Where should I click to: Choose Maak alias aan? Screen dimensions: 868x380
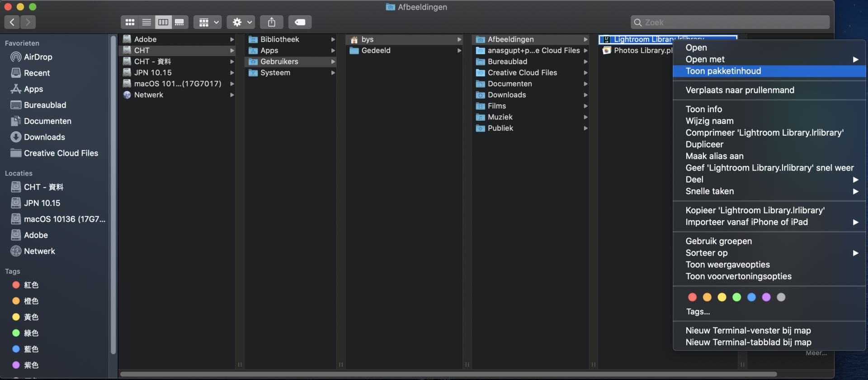(769, 156)
